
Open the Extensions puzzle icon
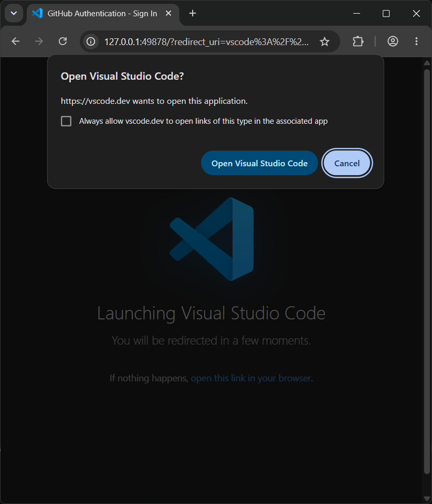click(358, 41)
